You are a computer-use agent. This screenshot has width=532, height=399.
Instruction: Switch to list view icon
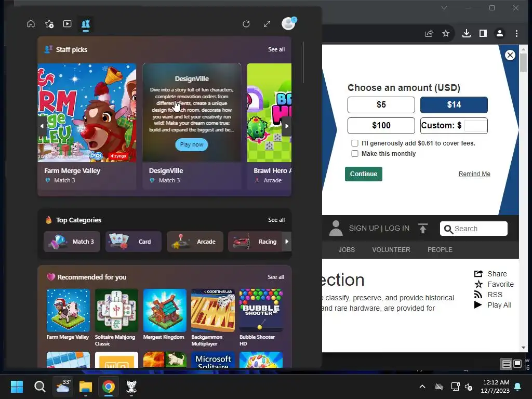506,364
